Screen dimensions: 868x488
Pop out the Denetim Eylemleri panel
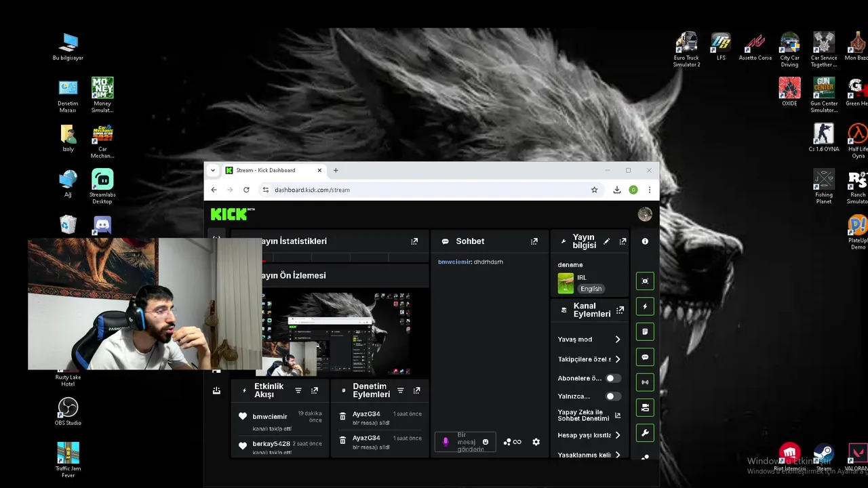click(416, 391)
